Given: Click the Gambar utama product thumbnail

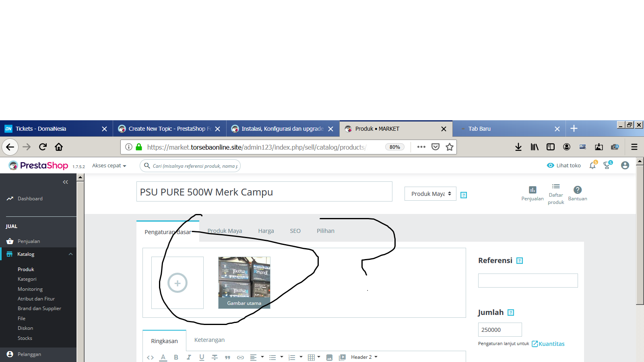Looking at the screenshot, I should tap(244, 283).
